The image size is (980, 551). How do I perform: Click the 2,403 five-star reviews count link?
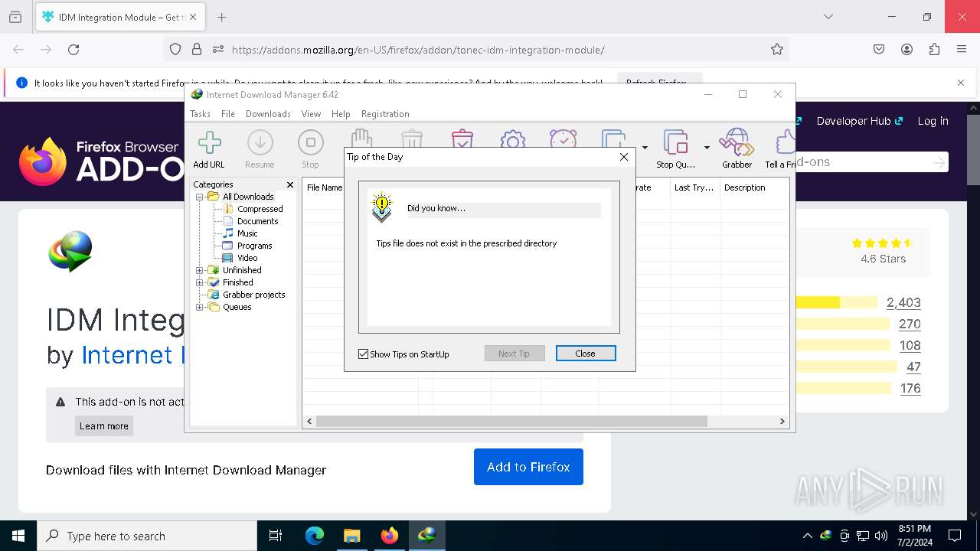click(x=903, y=302)
